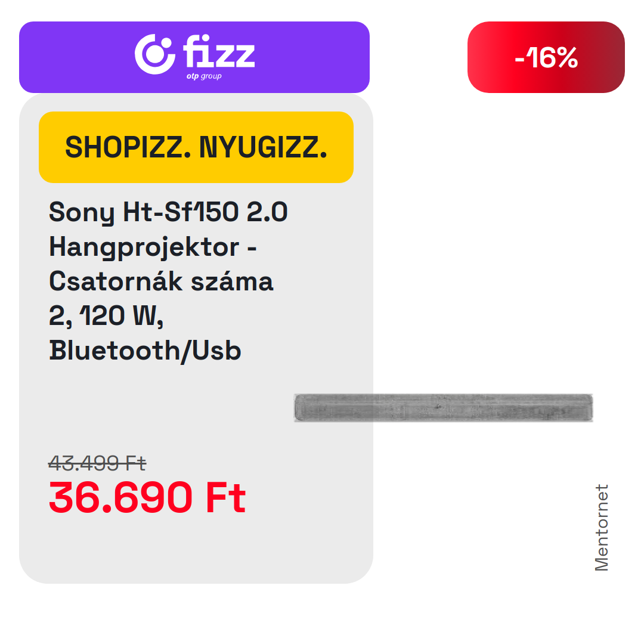Click the word NYUGIZZ. in yellow banner
Viewport: 644px width, 644px height.
pos(264,147)
